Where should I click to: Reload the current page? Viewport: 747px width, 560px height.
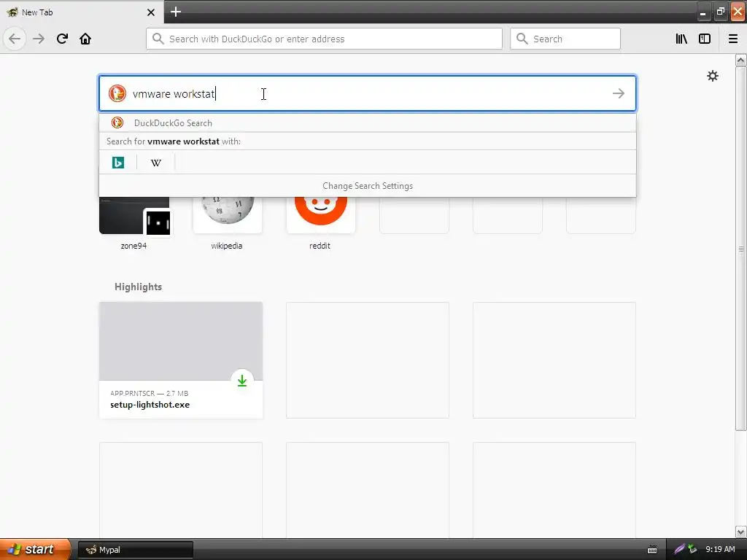[x=62, y=39]
